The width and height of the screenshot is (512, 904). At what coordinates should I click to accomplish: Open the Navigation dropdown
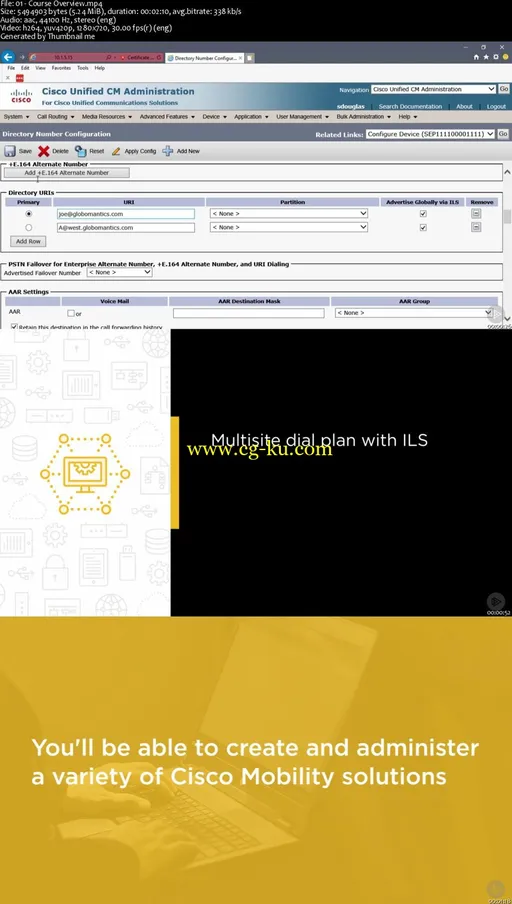(434, 89)
